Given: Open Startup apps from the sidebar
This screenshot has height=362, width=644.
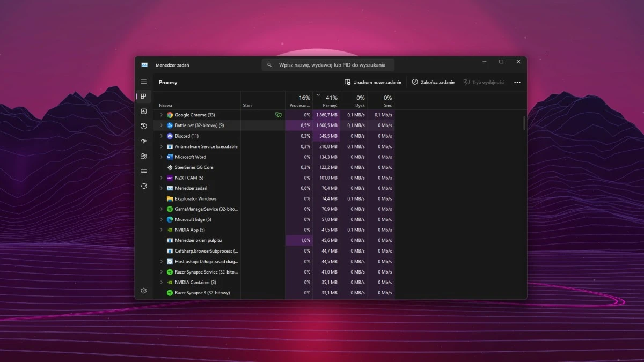Looking at the screenshot, I should pos(143,141).
